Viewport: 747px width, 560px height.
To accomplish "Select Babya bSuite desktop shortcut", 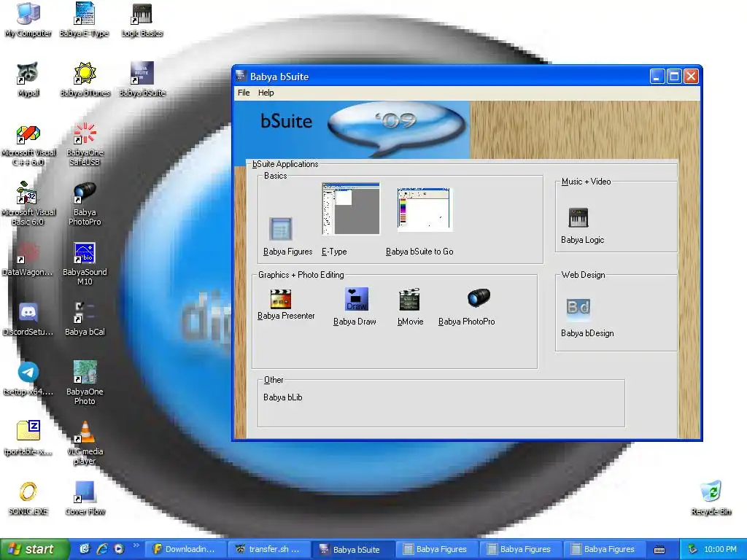I will click(x=142, y=79).
